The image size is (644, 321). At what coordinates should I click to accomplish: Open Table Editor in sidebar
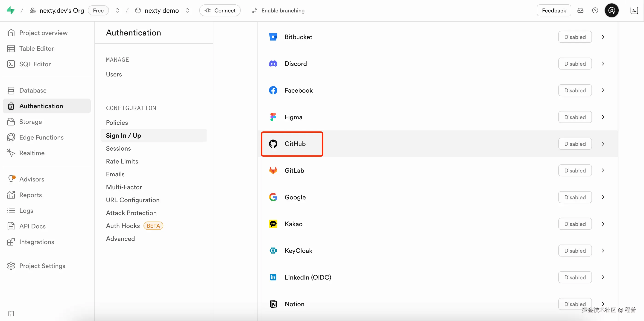tap(36, 49)
